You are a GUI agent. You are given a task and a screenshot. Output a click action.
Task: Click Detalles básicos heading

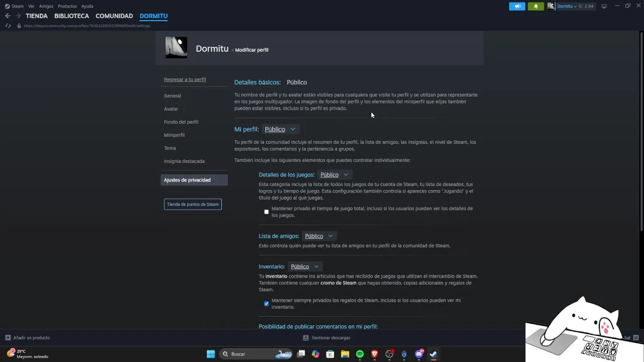point(257,82)
